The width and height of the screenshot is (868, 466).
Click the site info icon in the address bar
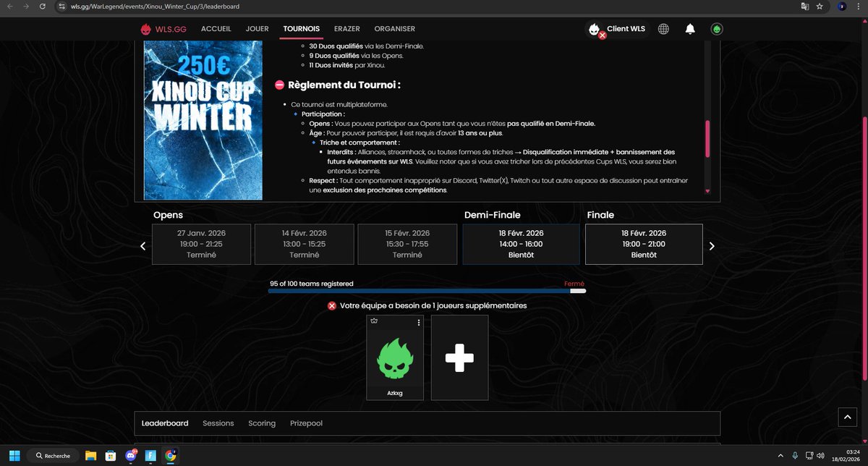(64, 7)
